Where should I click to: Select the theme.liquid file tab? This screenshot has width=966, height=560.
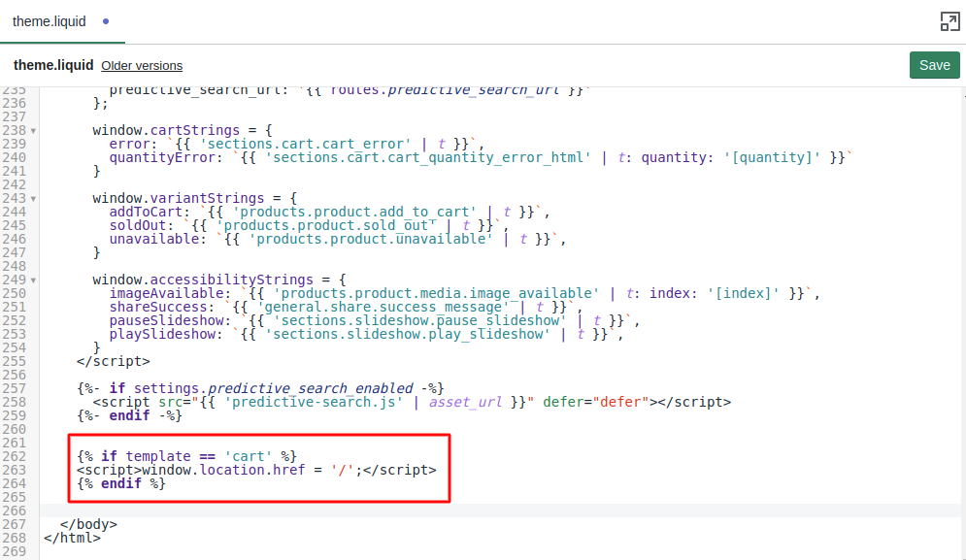coord(50,21)
